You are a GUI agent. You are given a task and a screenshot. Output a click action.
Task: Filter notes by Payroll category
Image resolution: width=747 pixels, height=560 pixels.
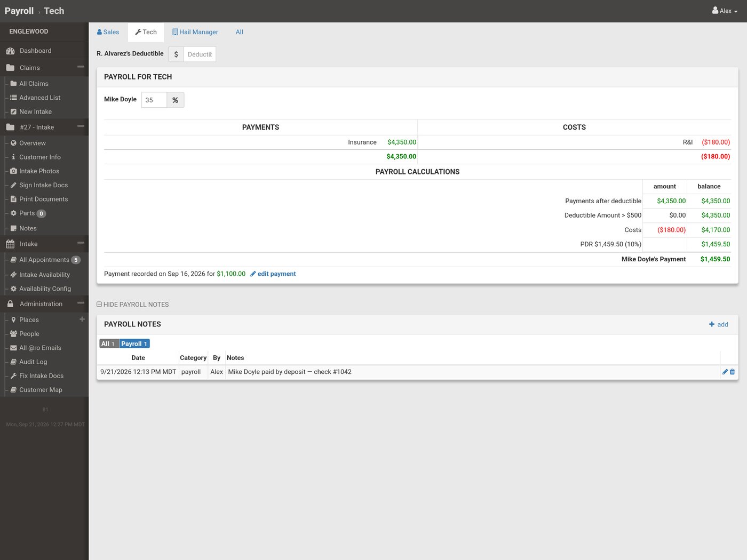pos(134,344)
